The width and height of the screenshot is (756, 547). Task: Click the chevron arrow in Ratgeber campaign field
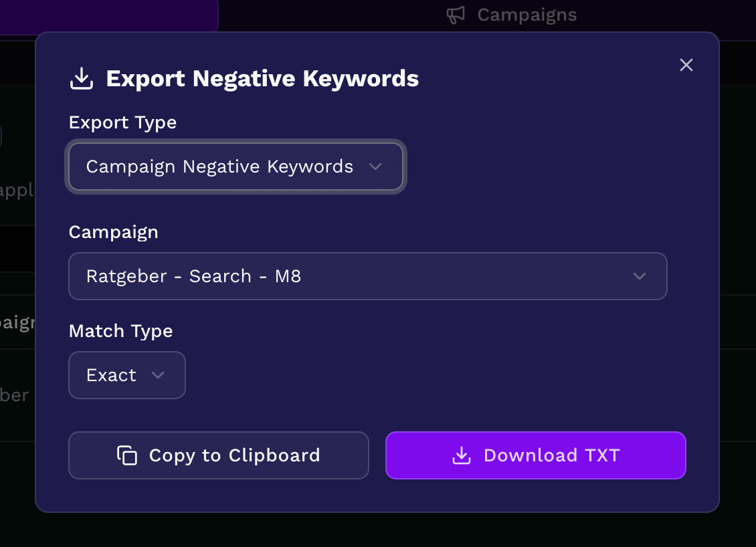(x=640, y=276)
